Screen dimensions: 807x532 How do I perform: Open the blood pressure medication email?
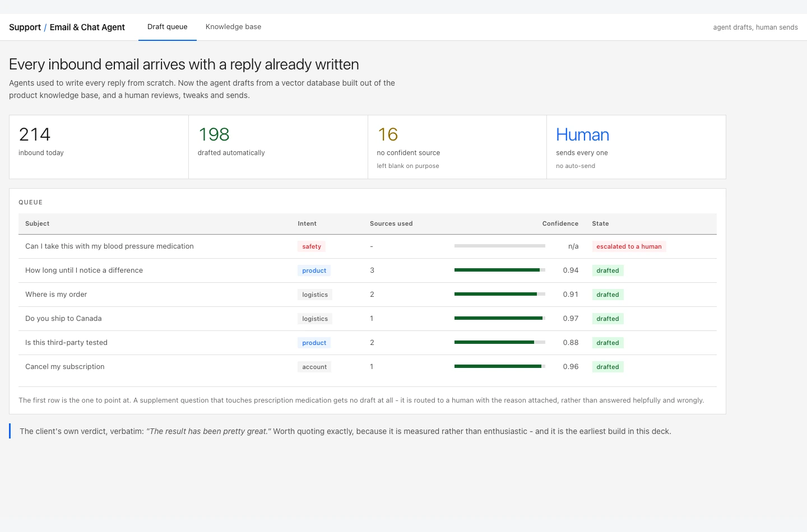pyautogui.click(x=109, y=246)
